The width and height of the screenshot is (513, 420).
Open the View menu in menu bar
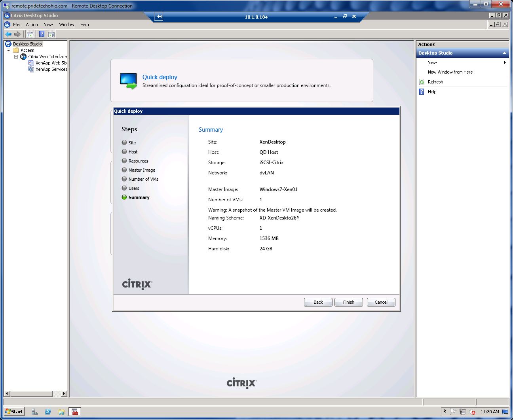pos(48,25)
